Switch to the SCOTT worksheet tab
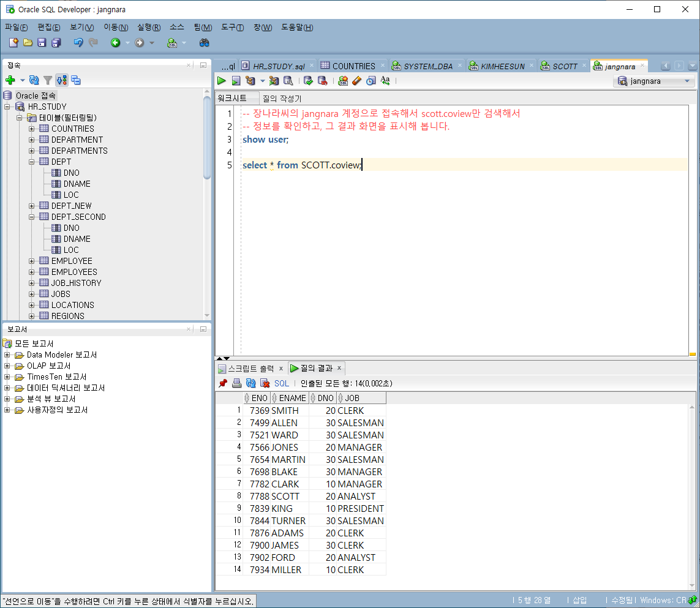 [565, 66]
